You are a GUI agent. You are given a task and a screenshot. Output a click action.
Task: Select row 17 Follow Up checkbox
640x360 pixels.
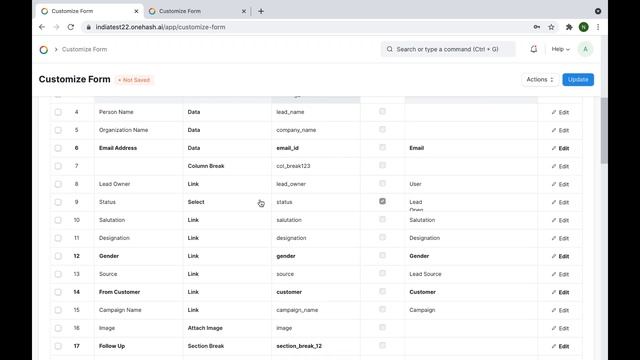(x=58, y=346)
